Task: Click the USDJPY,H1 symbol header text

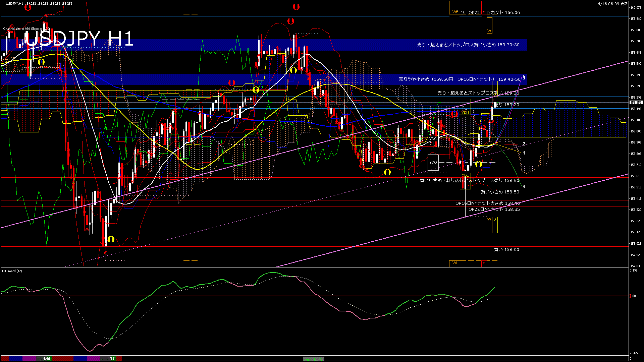Action: click(14, 3)
